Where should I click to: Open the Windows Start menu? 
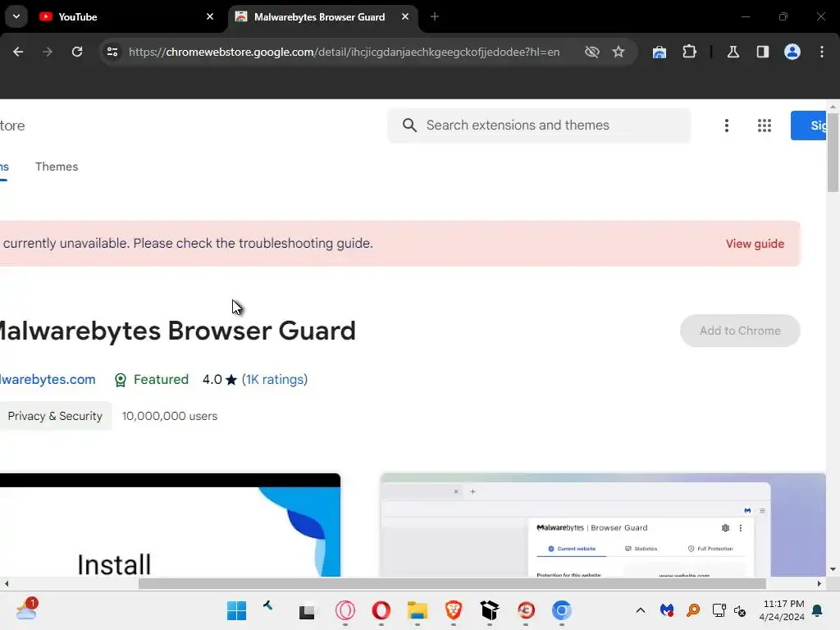tap(236, 610)
